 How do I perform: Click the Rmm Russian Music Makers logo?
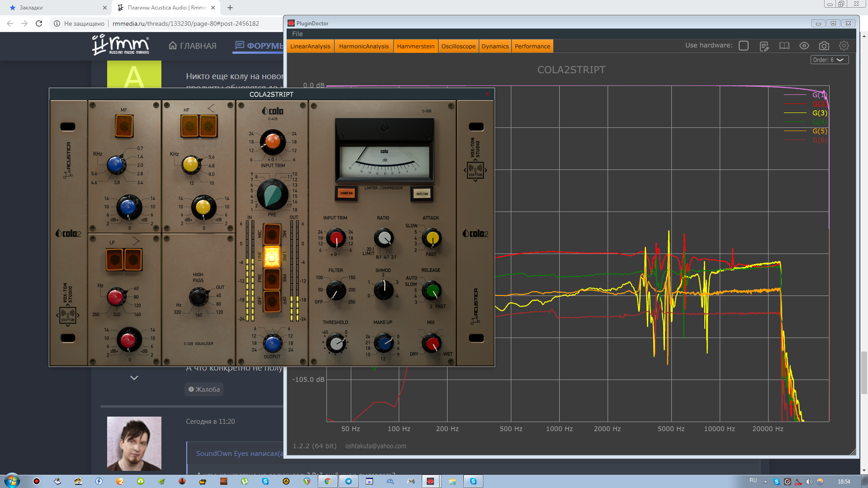[121, 45]
